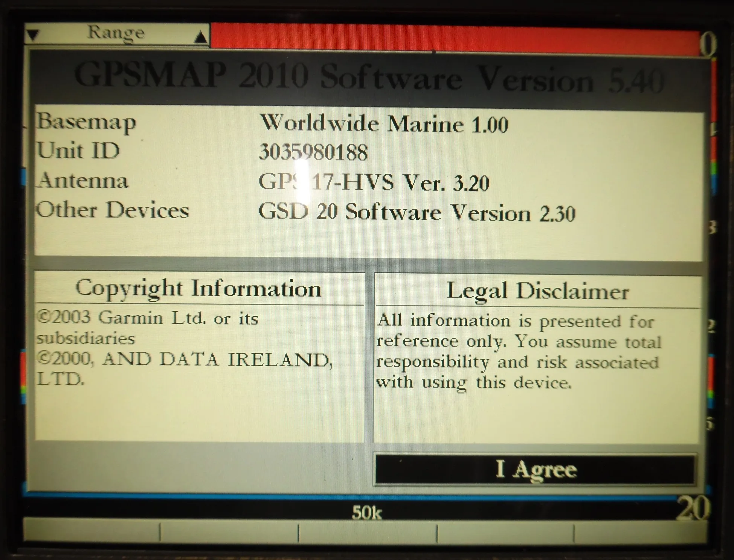Image resolution: width=734 pixels, height=560 pixels.
Task: Click the ©2003 Garmin Ltd. copyright line
Action: [x=148, y=318]
